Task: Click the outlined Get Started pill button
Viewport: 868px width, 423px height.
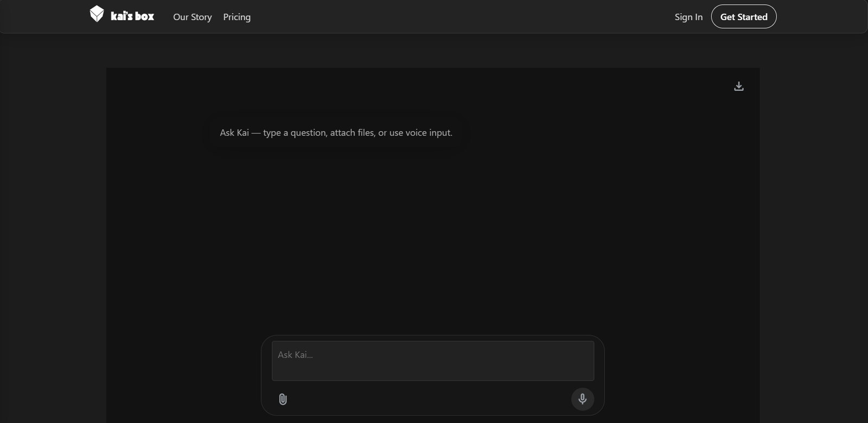Action: point(743,17)
